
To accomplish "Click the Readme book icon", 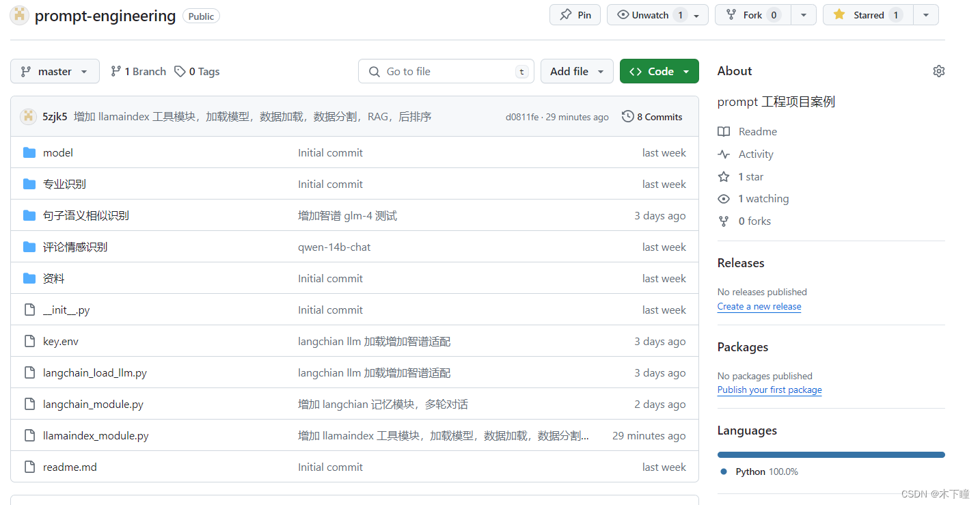I will [724, 131].
